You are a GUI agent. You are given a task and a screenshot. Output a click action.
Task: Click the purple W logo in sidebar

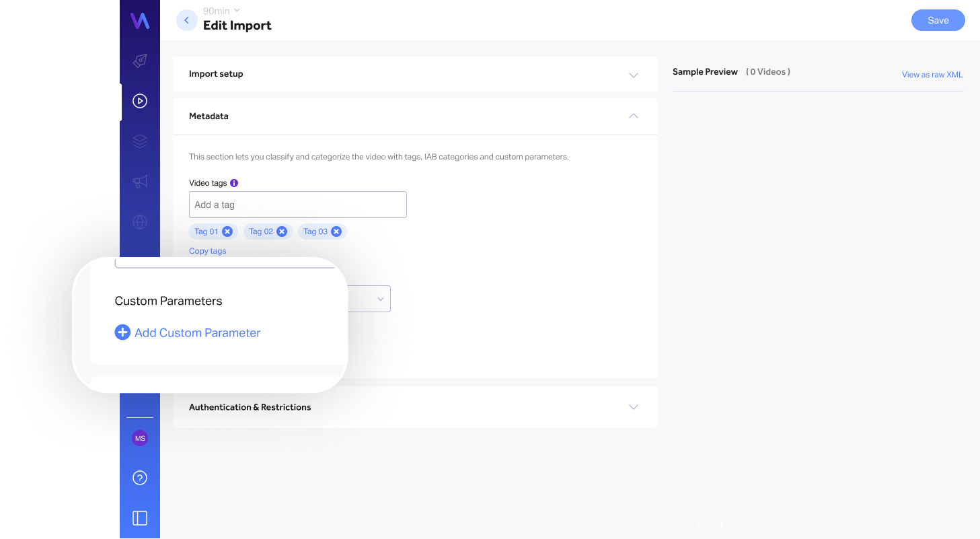coord(140,21)
